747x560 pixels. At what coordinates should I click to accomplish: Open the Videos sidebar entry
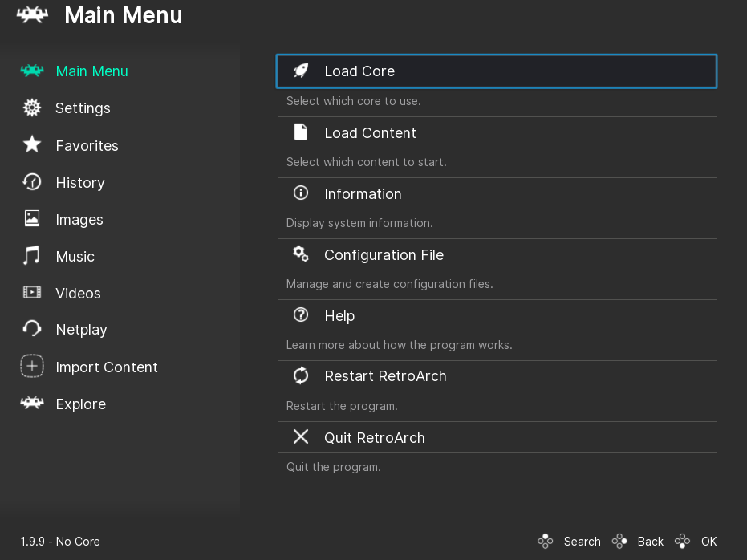coord(78,294)
